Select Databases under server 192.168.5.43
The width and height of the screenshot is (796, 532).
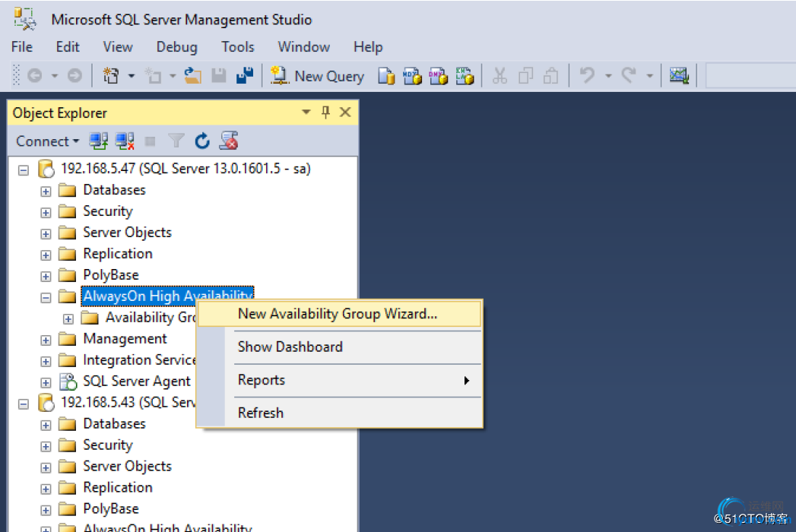[114, 423]
